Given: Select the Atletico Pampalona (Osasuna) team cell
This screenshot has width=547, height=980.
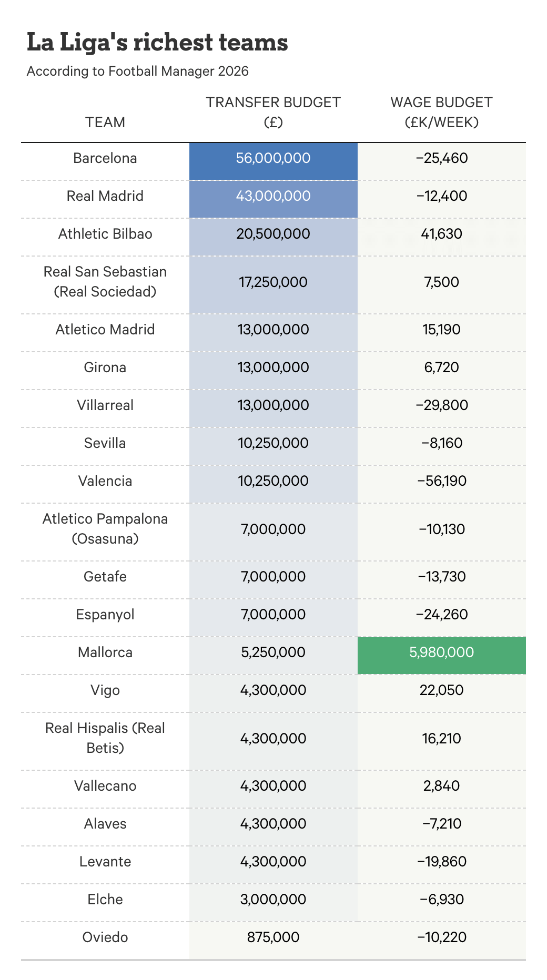Looking at the screenshot, I should click(x=105, y=529).
